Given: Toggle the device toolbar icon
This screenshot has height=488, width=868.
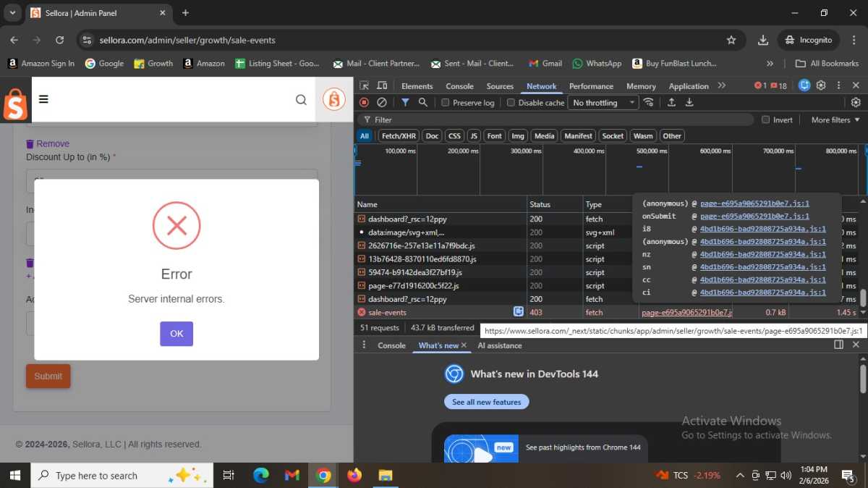Looking at the screenshot, I should click(x=382, y=86).
